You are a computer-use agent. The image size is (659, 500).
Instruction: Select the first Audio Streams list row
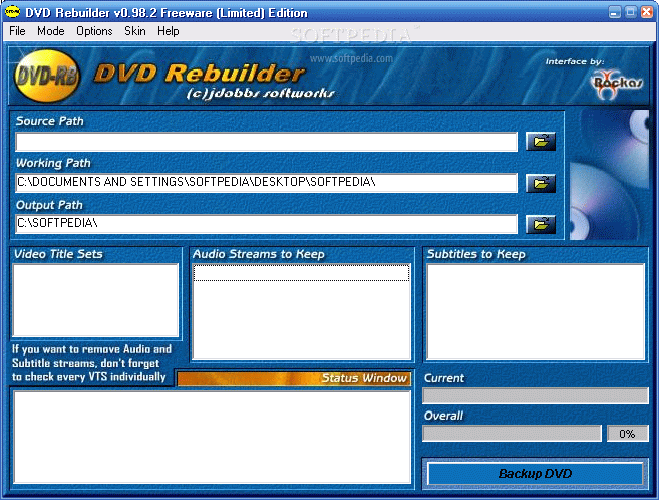pyautogui.click(x=301, y=273)
